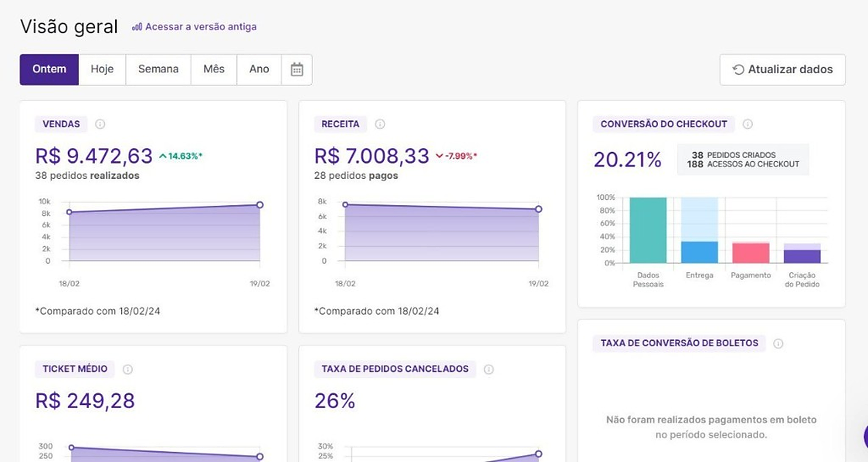Click the 38 PEDIDOS CRIADOS text

(x=734, y=155)
